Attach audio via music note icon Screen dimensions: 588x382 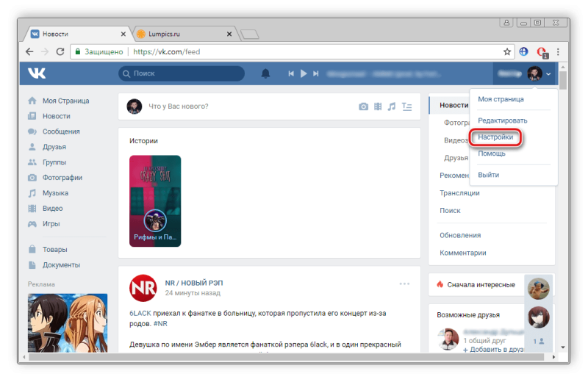click(392, 107)
